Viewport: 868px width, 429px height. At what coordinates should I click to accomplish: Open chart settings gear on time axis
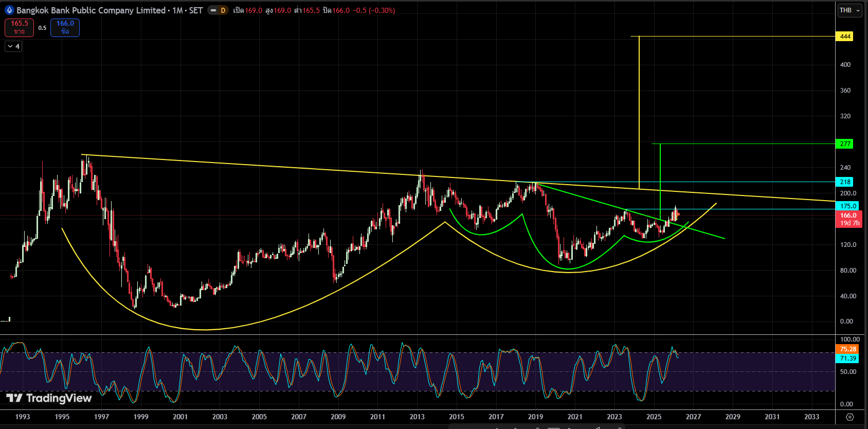point(850,417)
